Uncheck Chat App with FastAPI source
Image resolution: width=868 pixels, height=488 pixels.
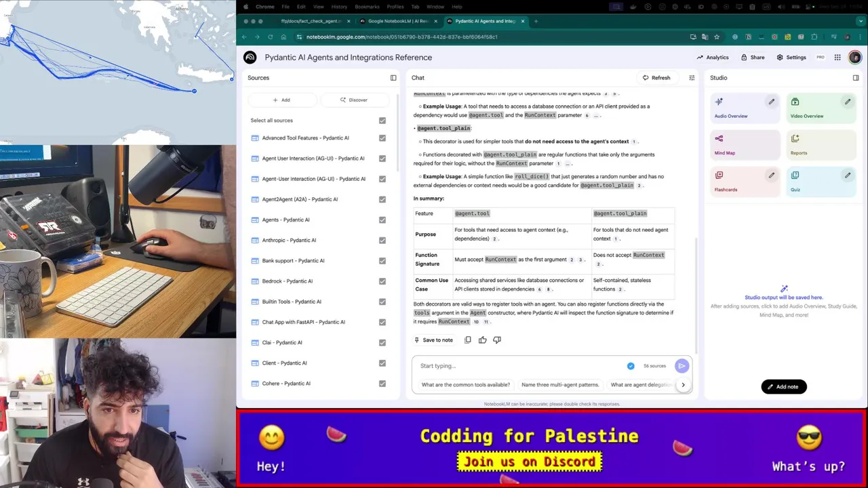coord(382,322)
